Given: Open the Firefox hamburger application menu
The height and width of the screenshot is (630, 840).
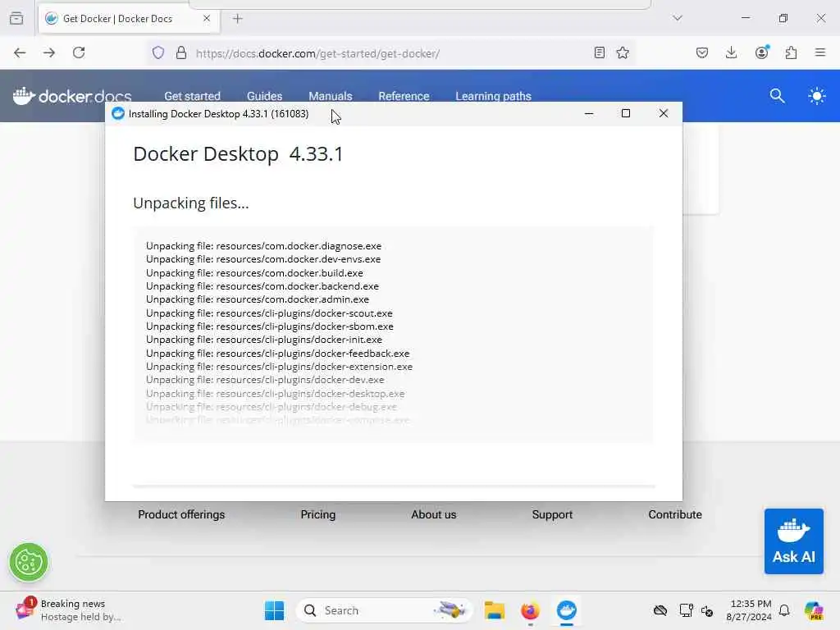Looking at the screenshot, I should (x=820, y=52).
